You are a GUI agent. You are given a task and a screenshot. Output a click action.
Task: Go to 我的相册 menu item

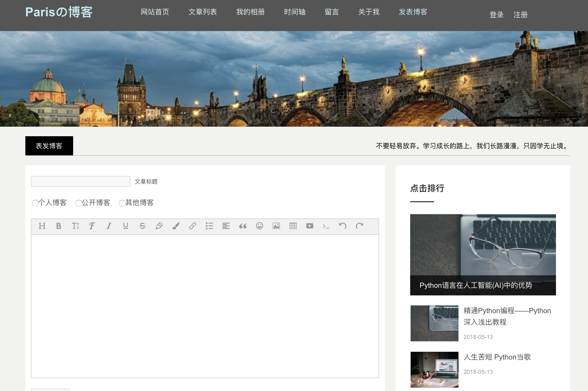(x=250, y=12)
